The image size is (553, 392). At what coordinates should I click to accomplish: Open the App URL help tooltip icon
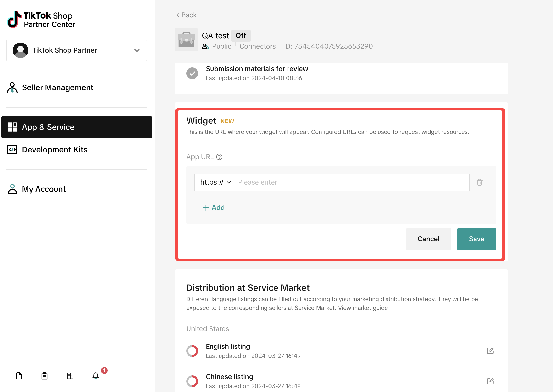click(x=219, y=157)
